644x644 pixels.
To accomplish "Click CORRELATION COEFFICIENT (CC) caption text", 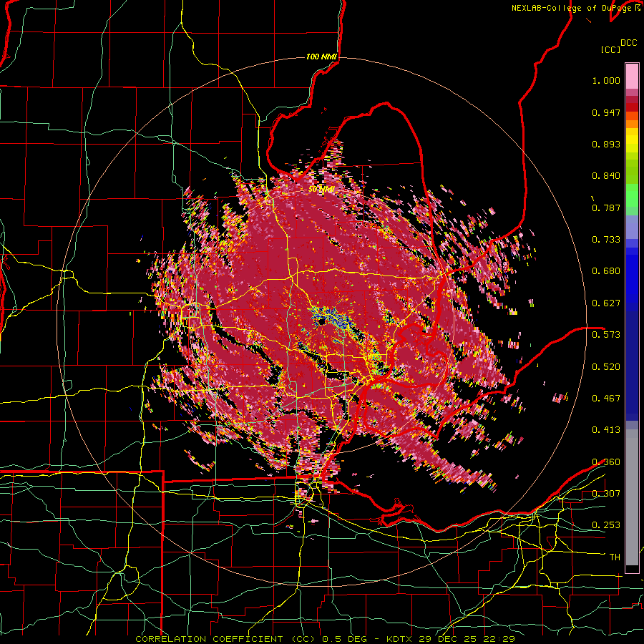I will click(x=225, y=639).
